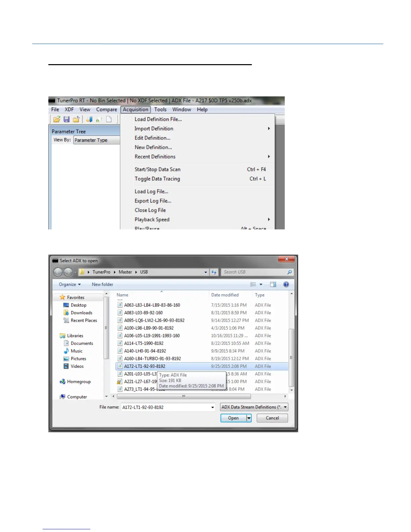Click the Open Bin folder toolbar icon
This screenshot has width=411, height=532.
(57, 119)
